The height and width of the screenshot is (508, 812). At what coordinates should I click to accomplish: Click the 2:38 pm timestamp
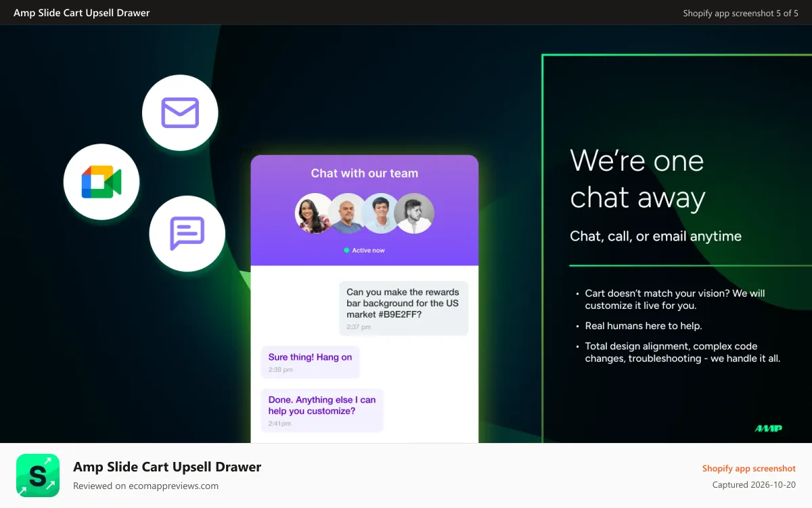[281, 370]
